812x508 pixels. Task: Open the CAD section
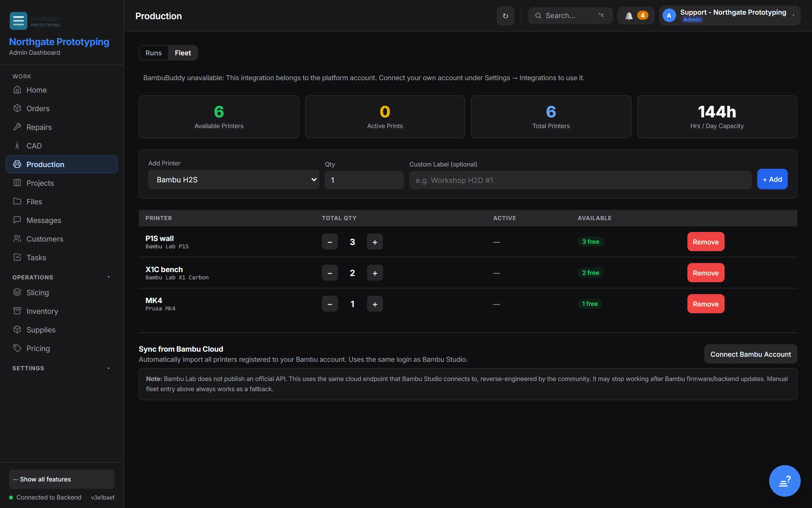(62, 146)
